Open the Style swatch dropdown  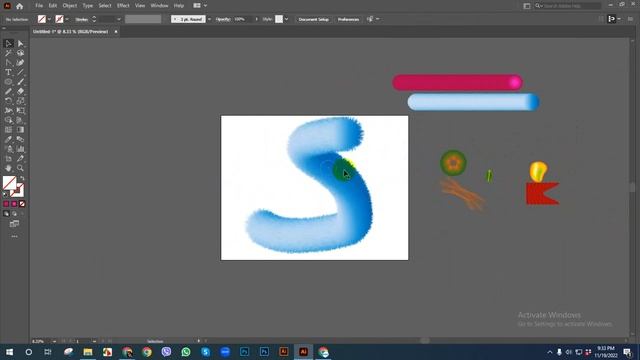(287, 19)
